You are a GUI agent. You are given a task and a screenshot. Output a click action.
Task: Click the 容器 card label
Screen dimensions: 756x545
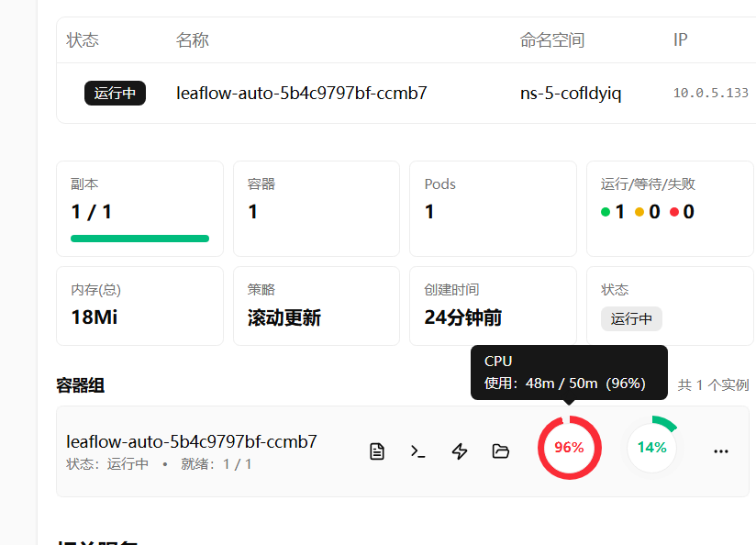pyautogui.click(x=261, y=184)
